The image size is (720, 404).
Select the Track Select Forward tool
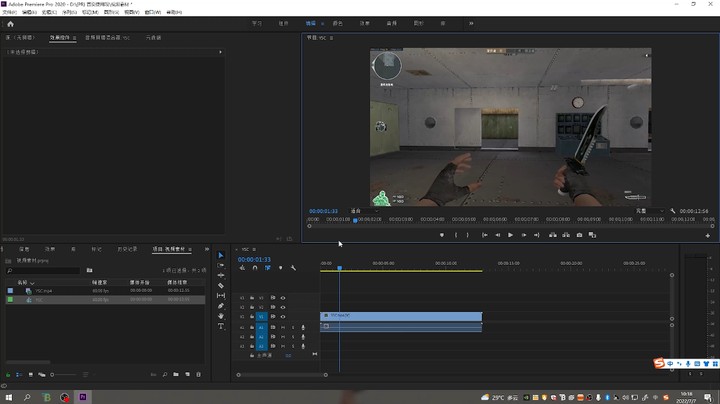click(x=221, y=265)
